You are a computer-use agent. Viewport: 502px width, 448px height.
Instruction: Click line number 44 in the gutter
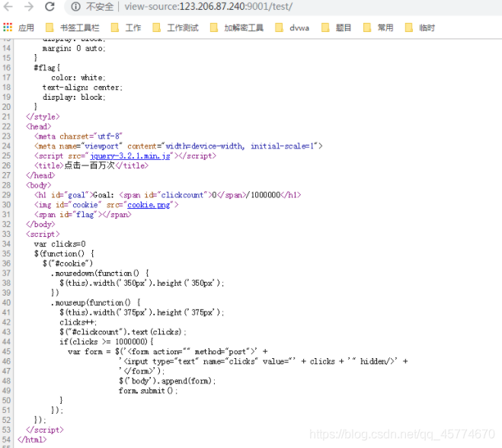point(6,341)
